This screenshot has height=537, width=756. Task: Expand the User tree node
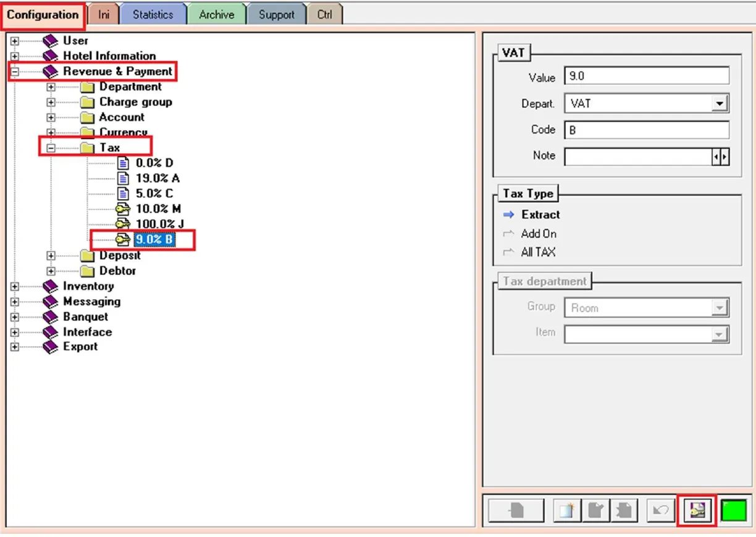[x=15, y=41]
